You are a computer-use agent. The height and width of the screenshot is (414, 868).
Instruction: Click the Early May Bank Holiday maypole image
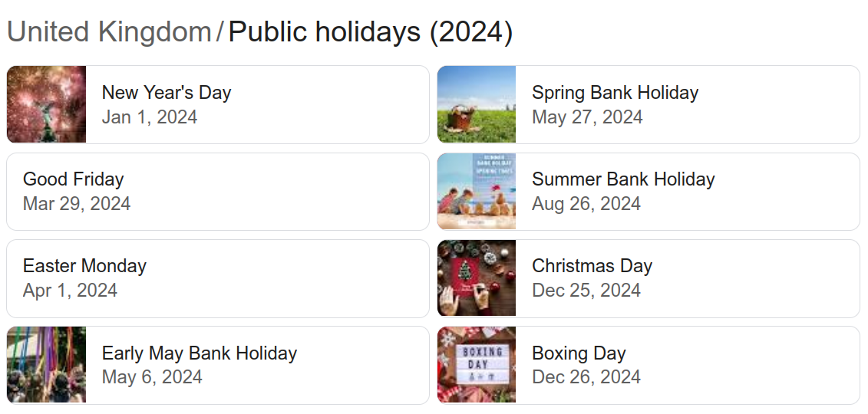coord(46,365)
